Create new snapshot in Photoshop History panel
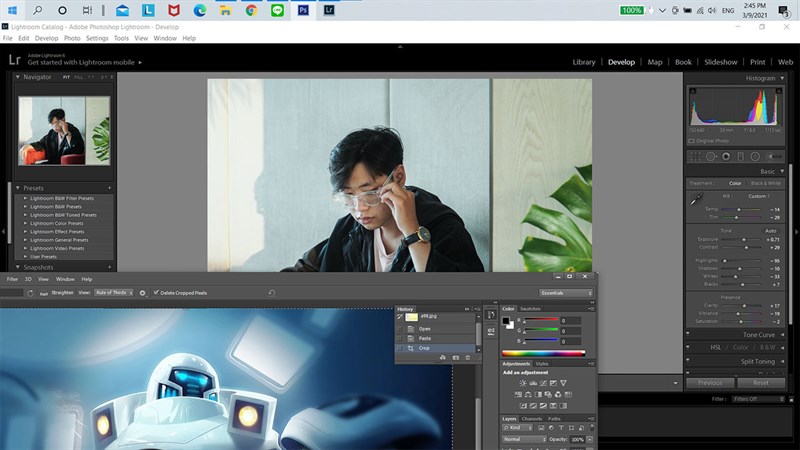The image size is (800, 450). tap(456, 358)
